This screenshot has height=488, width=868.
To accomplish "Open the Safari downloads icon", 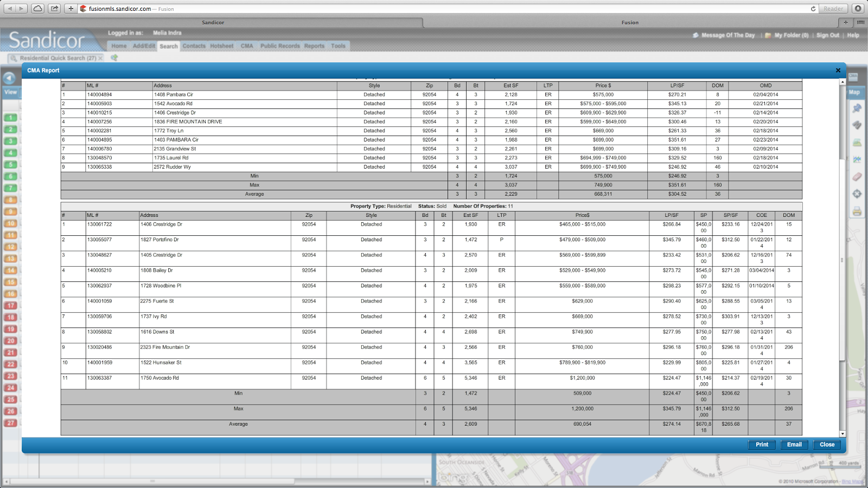I will click(x=858, y=9).
